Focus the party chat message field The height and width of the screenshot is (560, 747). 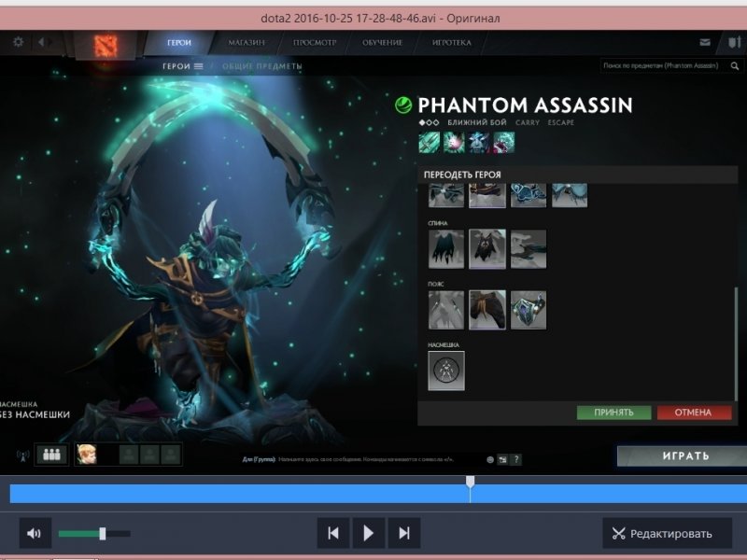[364, 459]
